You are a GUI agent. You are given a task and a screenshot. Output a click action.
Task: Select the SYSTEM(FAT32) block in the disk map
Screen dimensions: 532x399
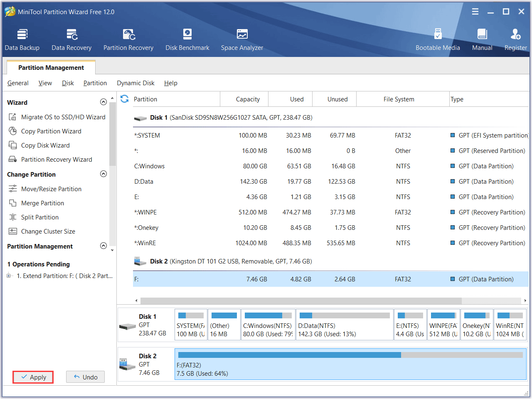(x=191, y=325)
